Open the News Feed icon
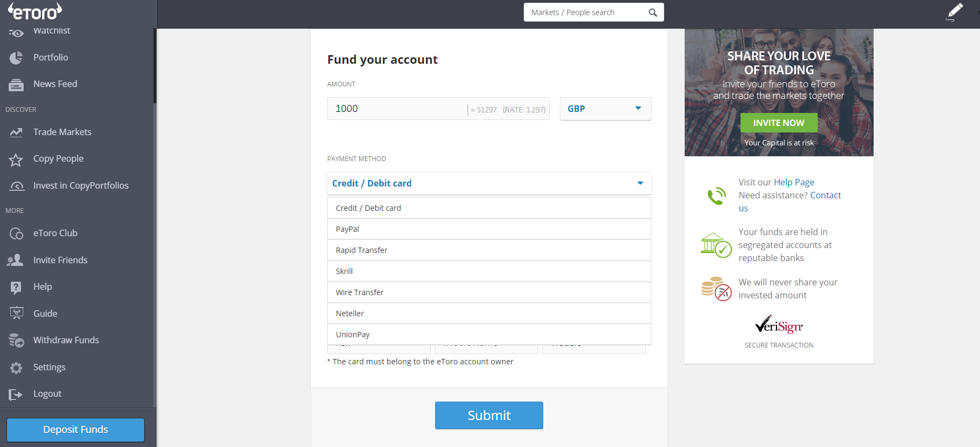The height and width of the screenshot is (447, 980). coord(16,84)
